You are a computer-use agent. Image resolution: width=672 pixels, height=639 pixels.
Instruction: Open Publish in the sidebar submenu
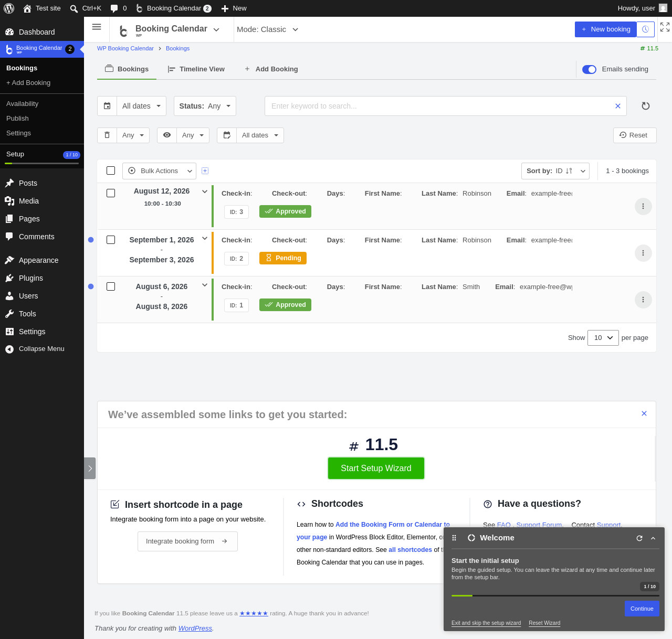click(x=17, y=119)
